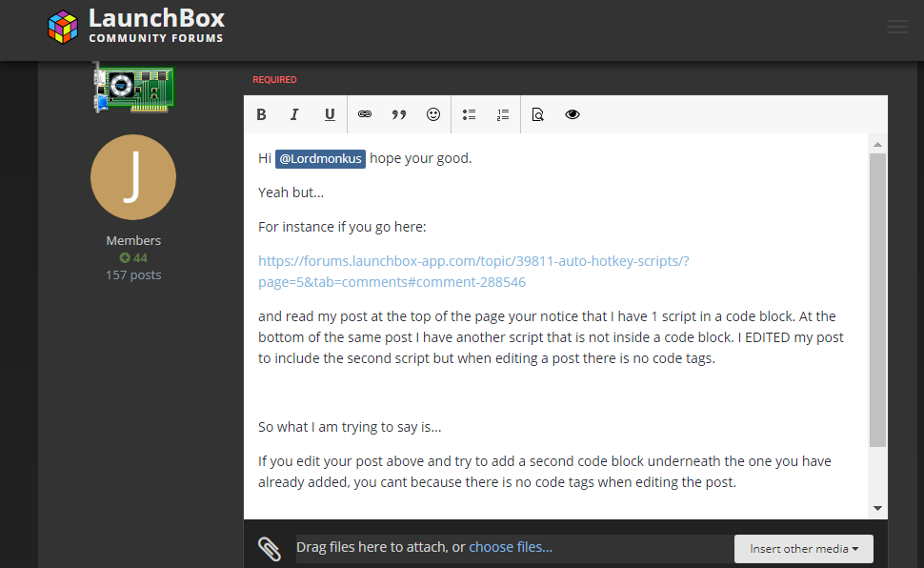Screen dimensions: 924x568
Task: Click the editor vertical scrollbar thumb
Action: click(x=877, y=300)
